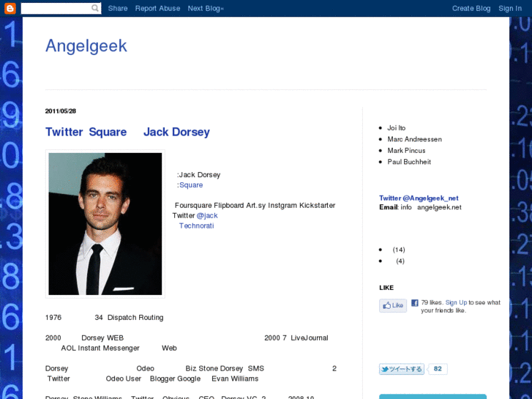Screen dimensions: 532x399
Task: Click the Facebook logo icon
Action: click(415, 302)
